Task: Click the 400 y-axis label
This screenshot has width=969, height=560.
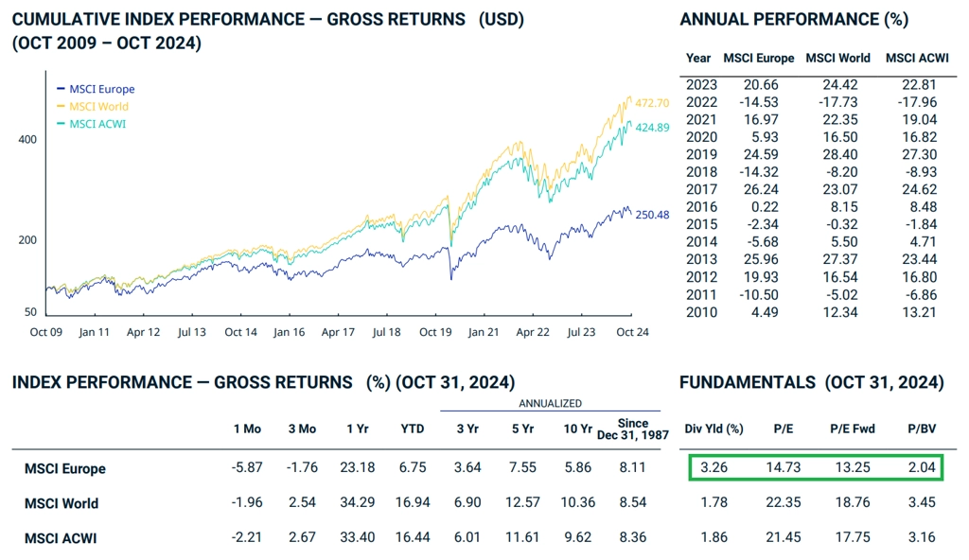Action: 27,140
